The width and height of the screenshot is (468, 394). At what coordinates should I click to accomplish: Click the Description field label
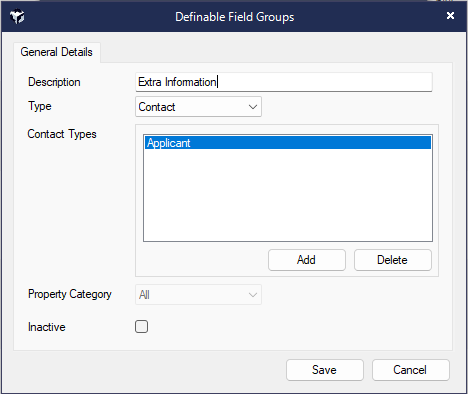coord(54,82)
